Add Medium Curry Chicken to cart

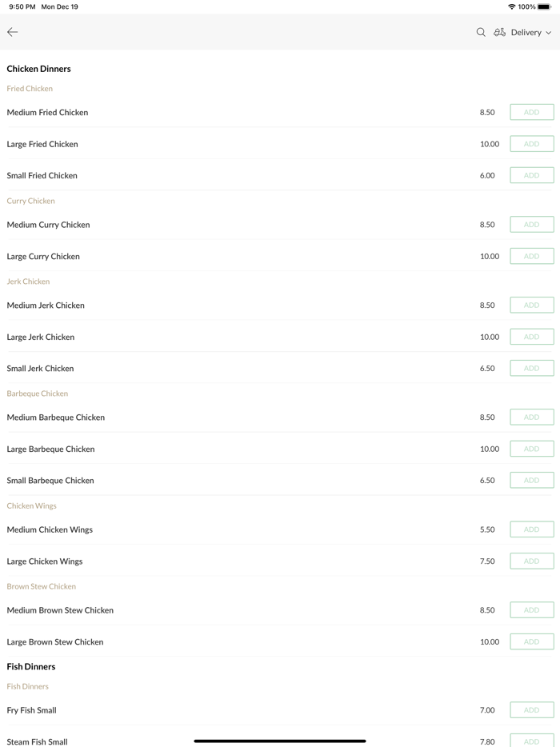coord(531,225)
